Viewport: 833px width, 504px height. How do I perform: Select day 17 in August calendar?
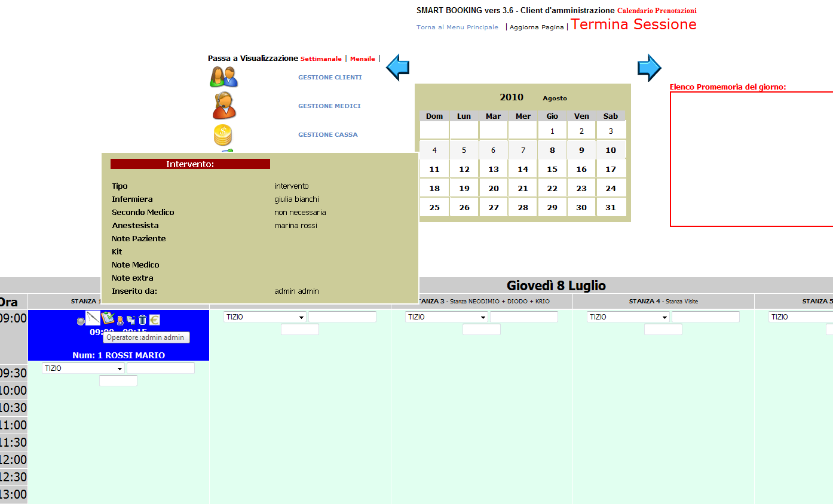[x=611, y=169]
